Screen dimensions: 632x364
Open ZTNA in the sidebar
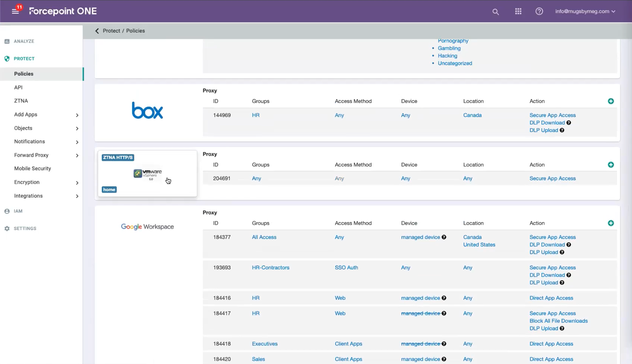[21, 101]
